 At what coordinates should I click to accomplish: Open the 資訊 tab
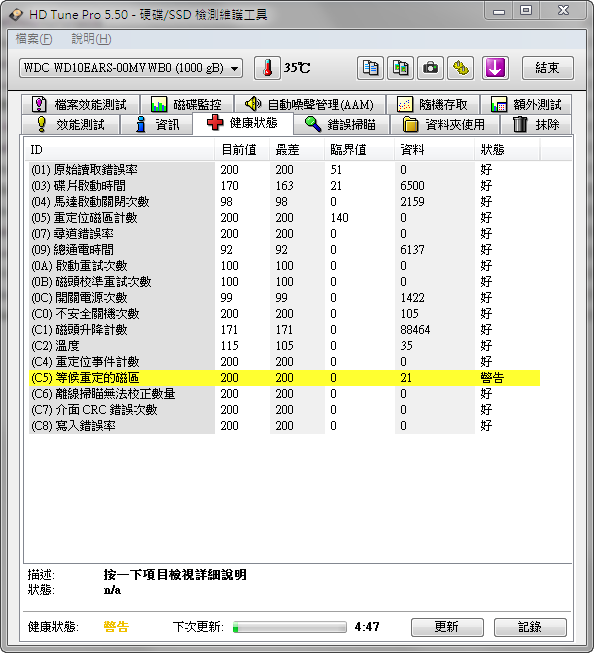click(x=157, y=124)
